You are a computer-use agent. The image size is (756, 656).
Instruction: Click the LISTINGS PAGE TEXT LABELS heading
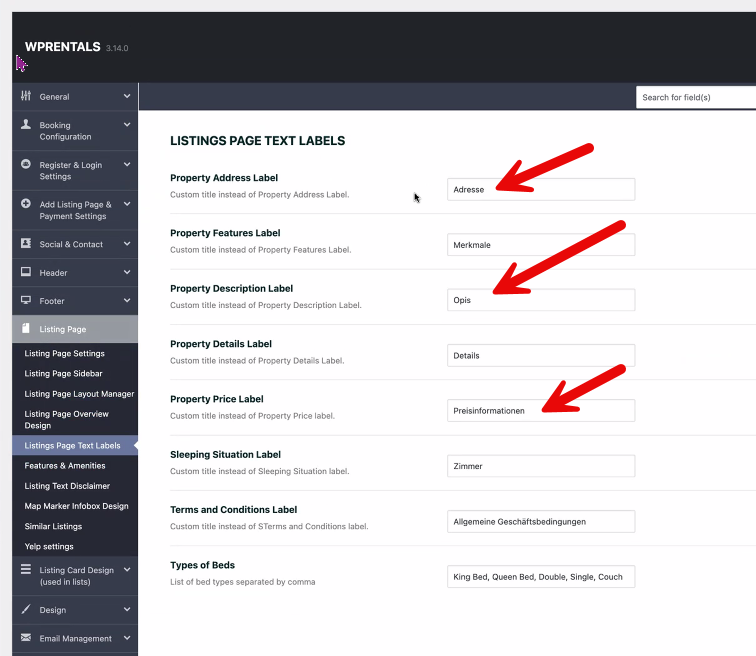(257, 141)
